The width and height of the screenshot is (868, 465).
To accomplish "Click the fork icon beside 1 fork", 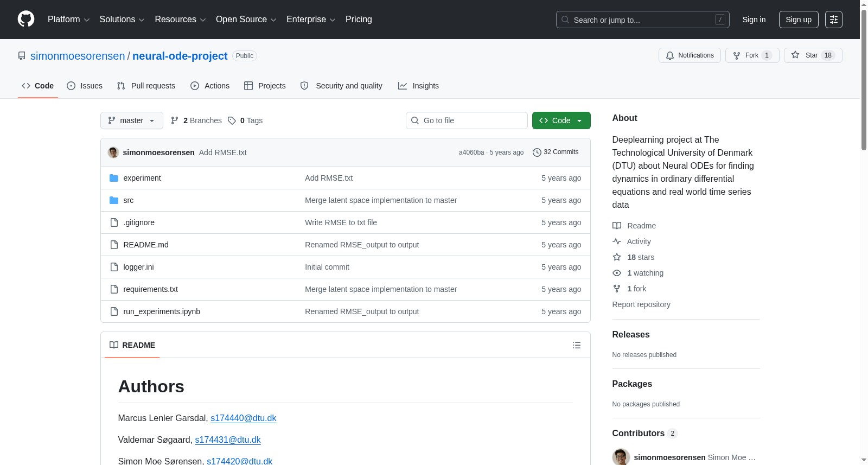I will click(617, 289).
